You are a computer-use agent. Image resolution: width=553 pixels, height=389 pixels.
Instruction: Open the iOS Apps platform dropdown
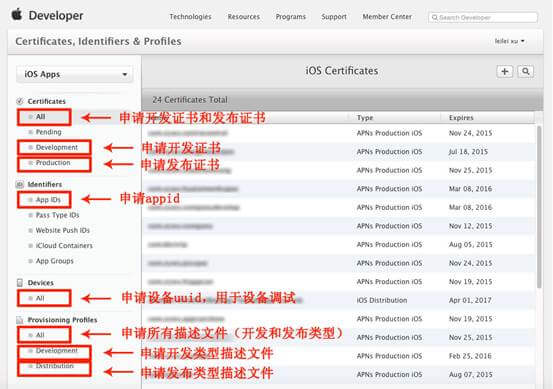(75, 74)
